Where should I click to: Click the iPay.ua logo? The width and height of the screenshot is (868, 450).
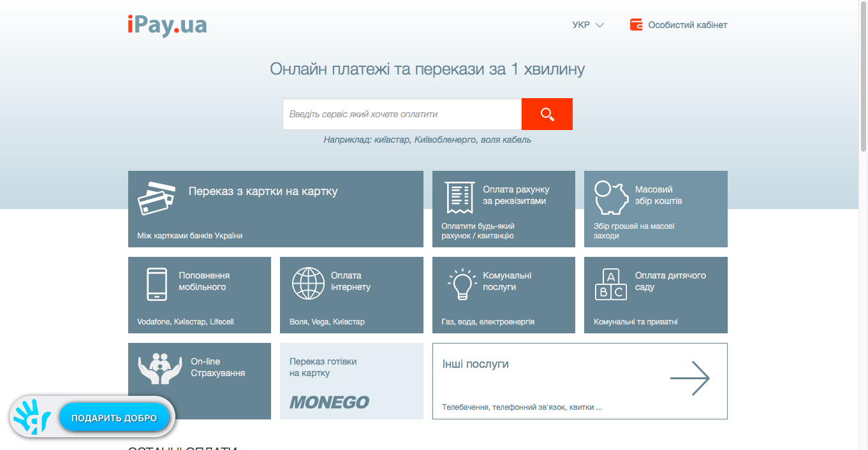pyautogui.click(x=167, y=25)
